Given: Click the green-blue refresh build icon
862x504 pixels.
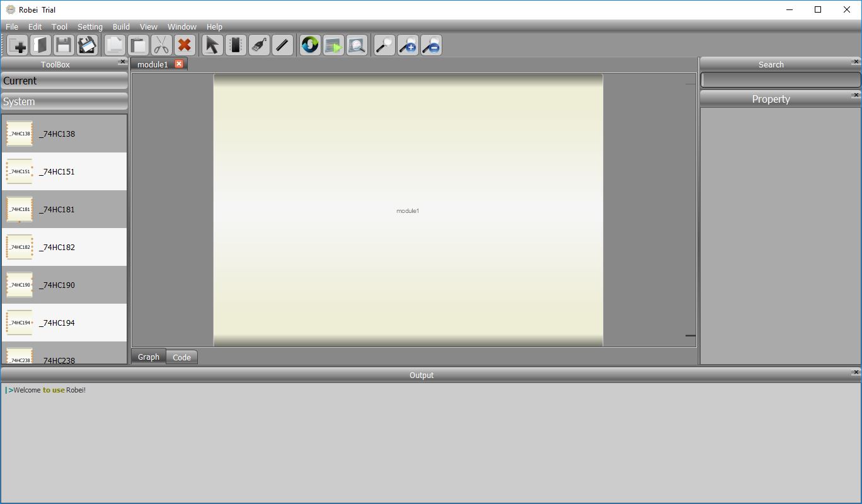Looking at the screenshot, I should [x=310, y=45].
